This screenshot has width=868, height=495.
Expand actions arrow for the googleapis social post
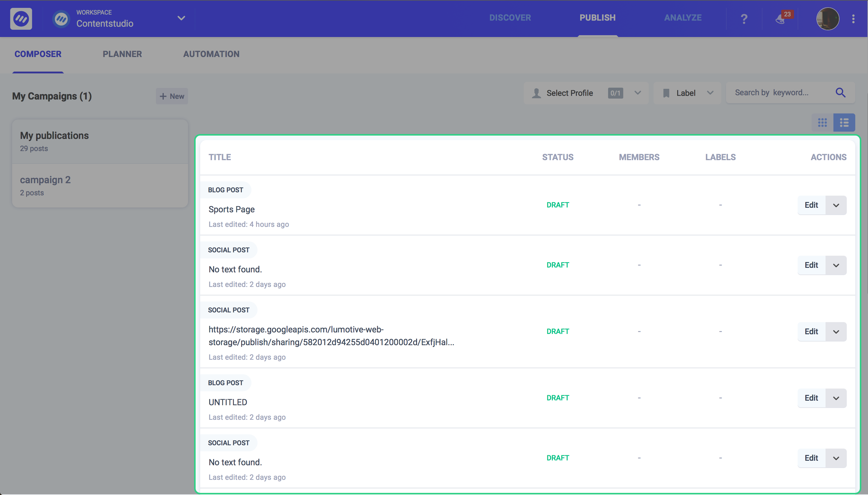(836, 332)
